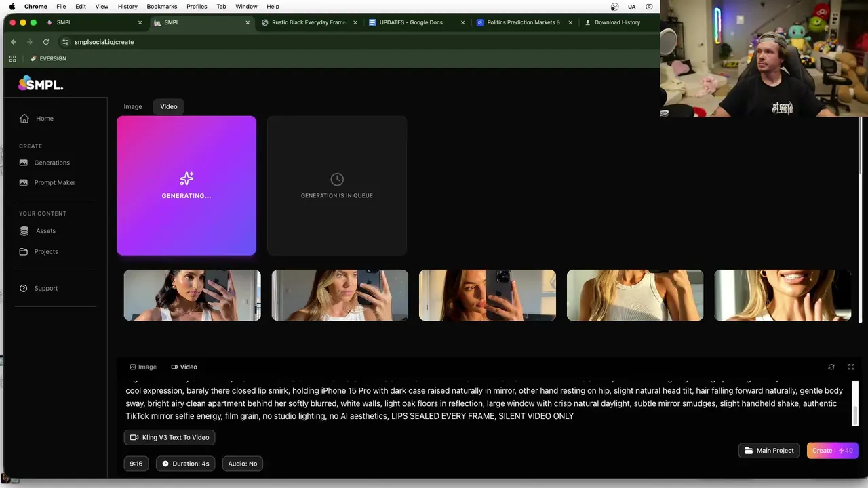Click the Generations image icon

tap(24, 163)
